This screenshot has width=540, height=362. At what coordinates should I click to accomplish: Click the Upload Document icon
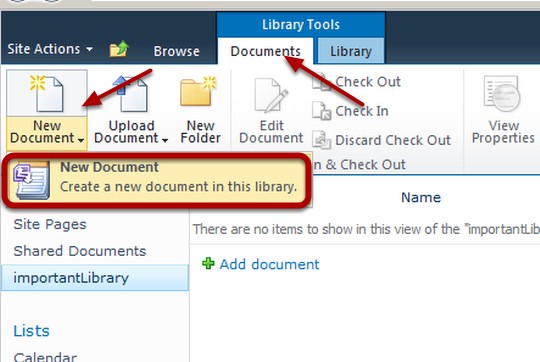[130, 93]
